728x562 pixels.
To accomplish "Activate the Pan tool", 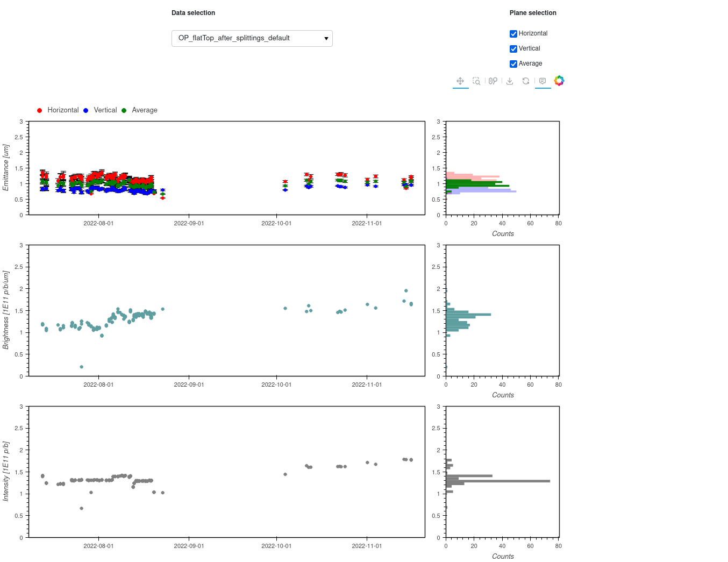I will coord(460,81).
